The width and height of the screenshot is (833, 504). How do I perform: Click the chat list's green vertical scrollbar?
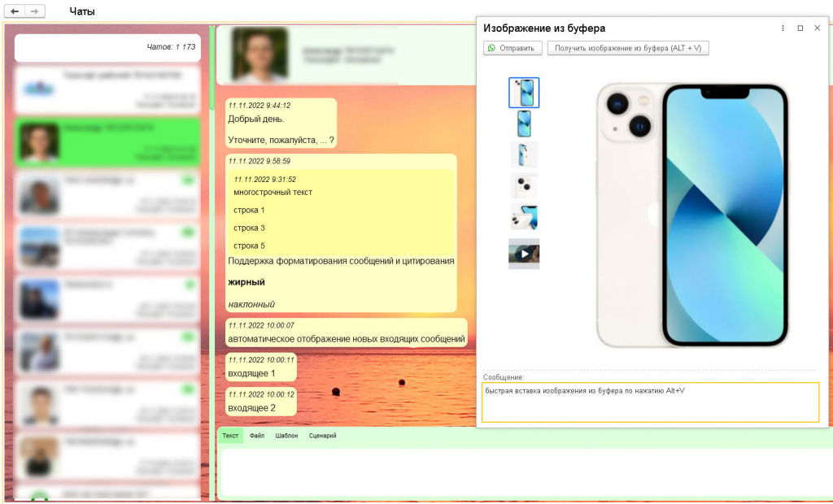212,68
